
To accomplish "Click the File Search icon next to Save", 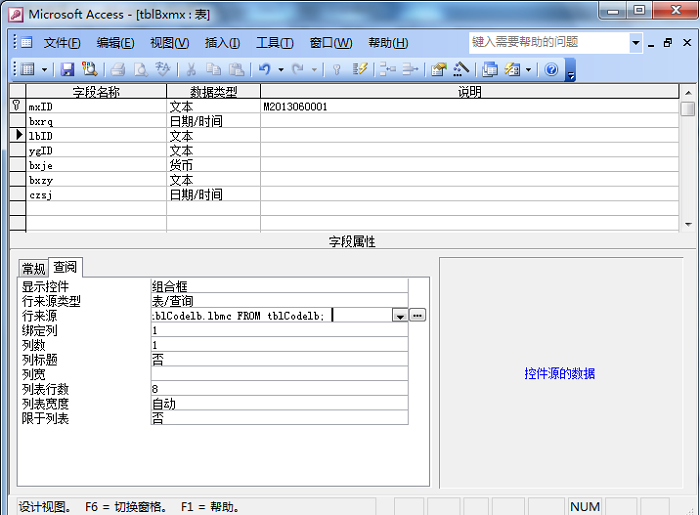I will tap(89, 70).
